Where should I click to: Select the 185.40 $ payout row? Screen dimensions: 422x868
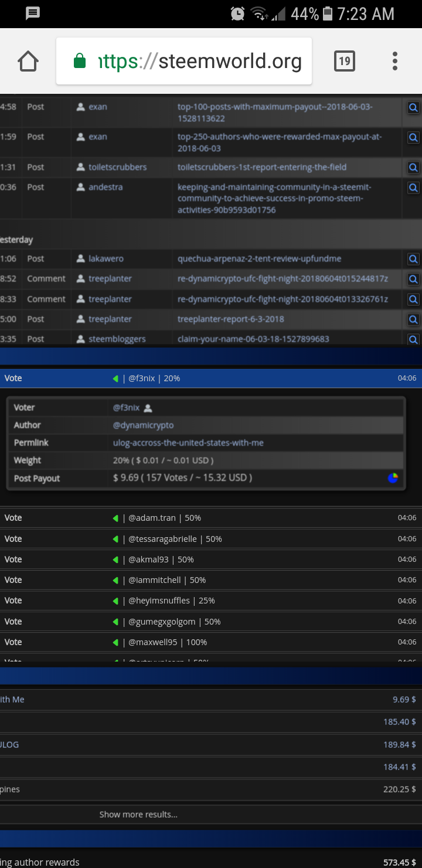pos(211,722)
